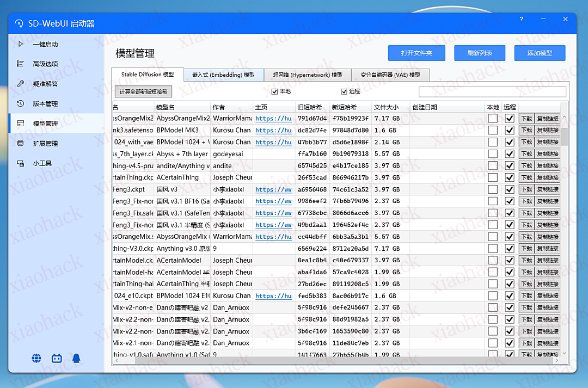Check the 本地 checkbox for AbyssOrangeMix2

coord(492,118)
